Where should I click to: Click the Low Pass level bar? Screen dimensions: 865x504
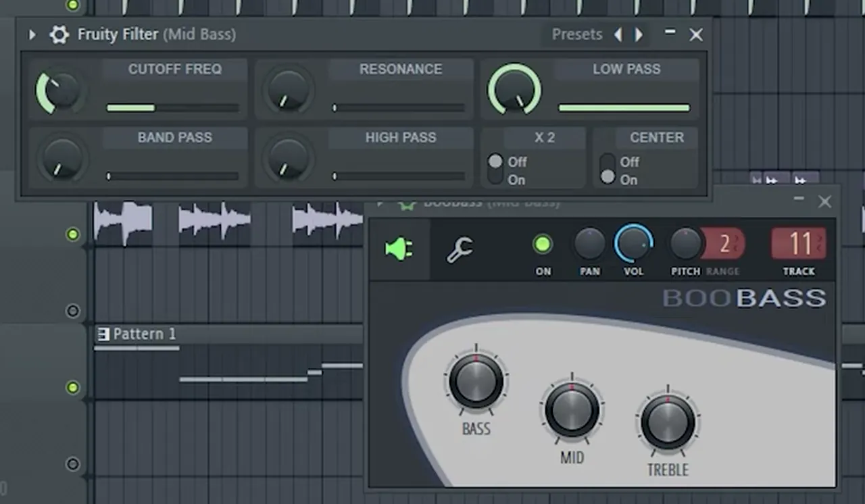[x=624, y=107]
